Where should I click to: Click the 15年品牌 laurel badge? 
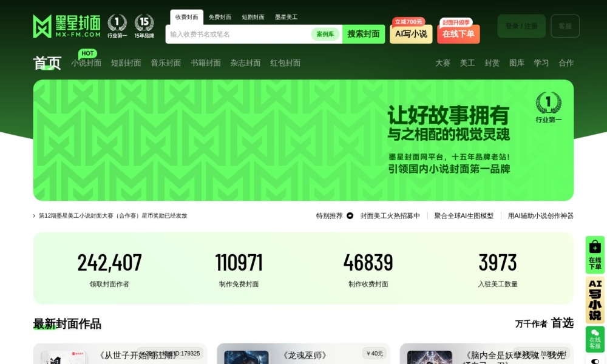click(x=144, y=26)
